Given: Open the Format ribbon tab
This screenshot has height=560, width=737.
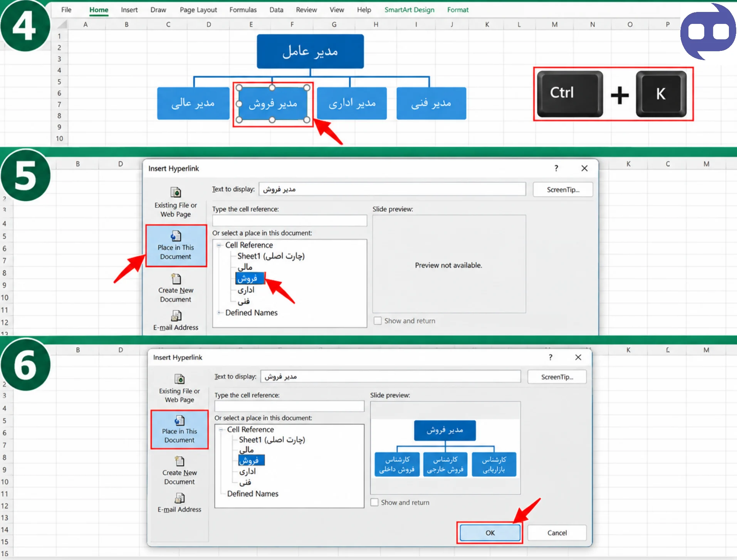Looking at the screenshot, I should [x=458, y=10].
